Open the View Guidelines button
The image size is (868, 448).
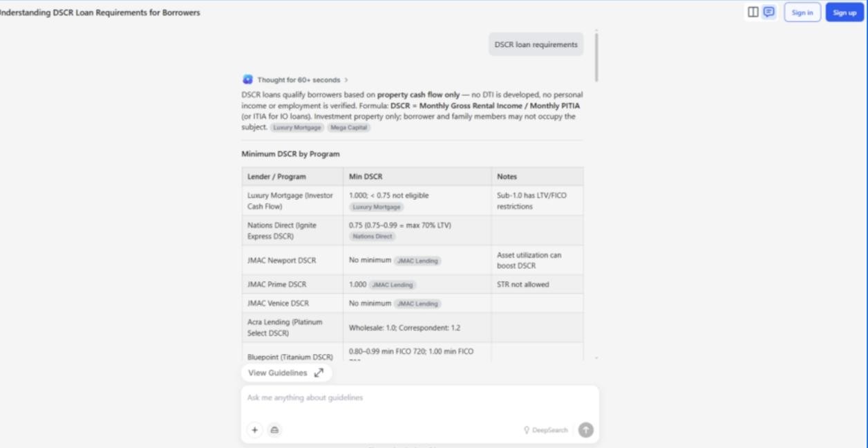tap(286, 373)
